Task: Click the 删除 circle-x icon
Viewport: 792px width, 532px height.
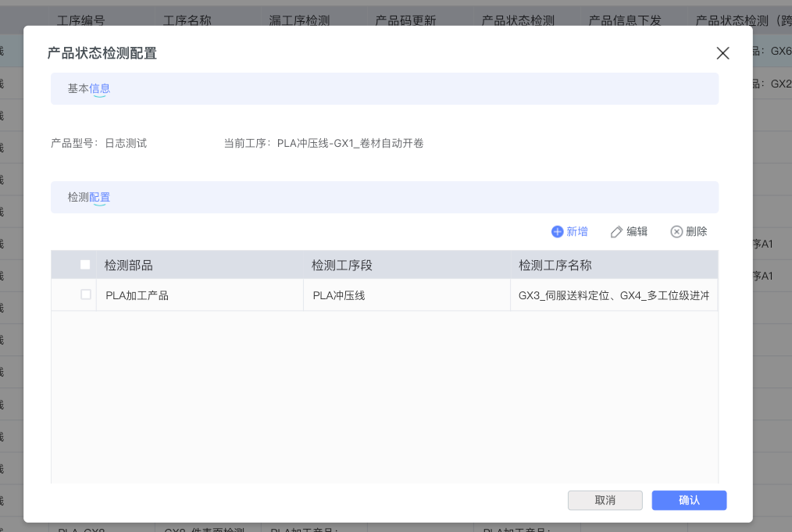Action: [676, 232]
